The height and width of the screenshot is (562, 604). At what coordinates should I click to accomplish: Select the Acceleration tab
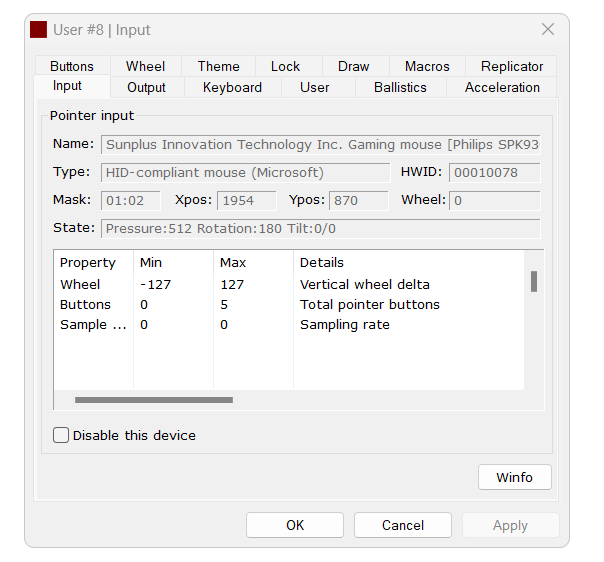(502, 88)
